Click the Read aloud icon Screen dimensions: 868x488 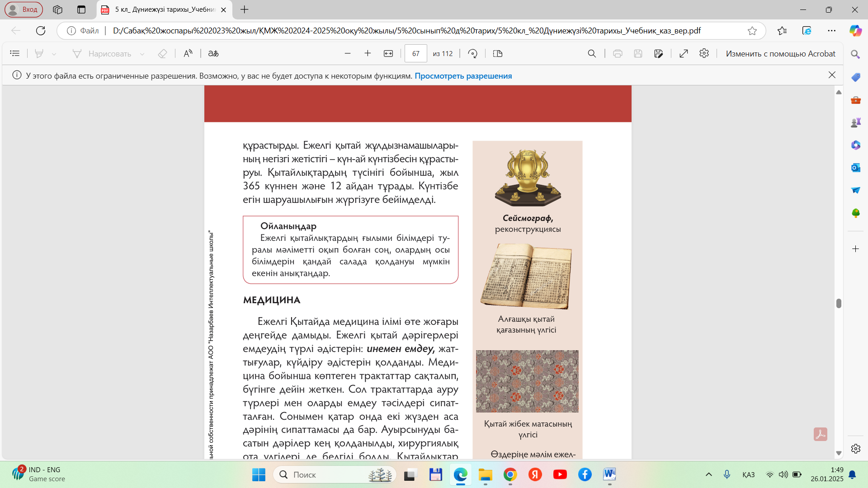(x=188, y=53)
